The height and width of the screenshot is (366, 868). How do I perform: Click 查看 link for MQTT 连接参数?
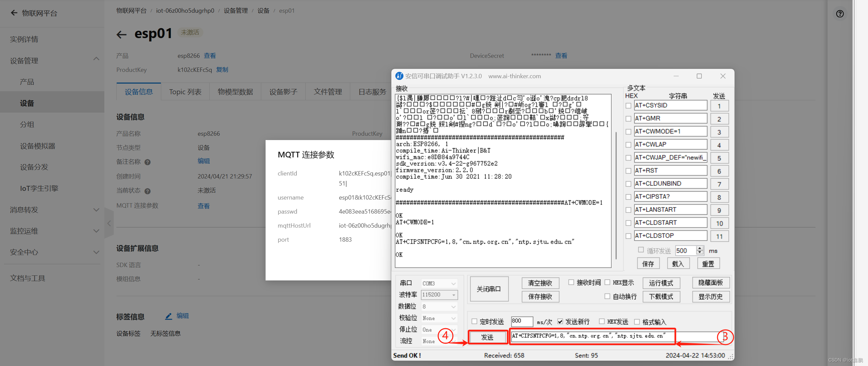(x=203, y=206)
